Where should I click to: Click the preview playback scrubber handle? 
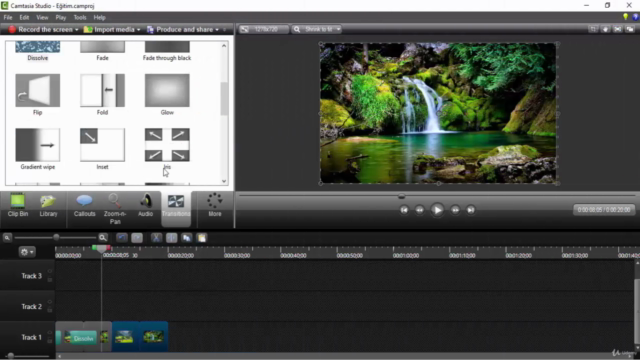402,196
